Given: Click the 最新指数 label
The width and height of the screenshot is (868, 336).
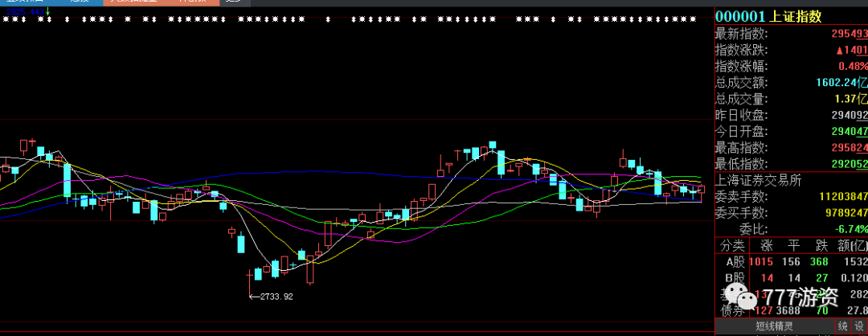Looking at the screenshot, I should click(x=742, y=34).
